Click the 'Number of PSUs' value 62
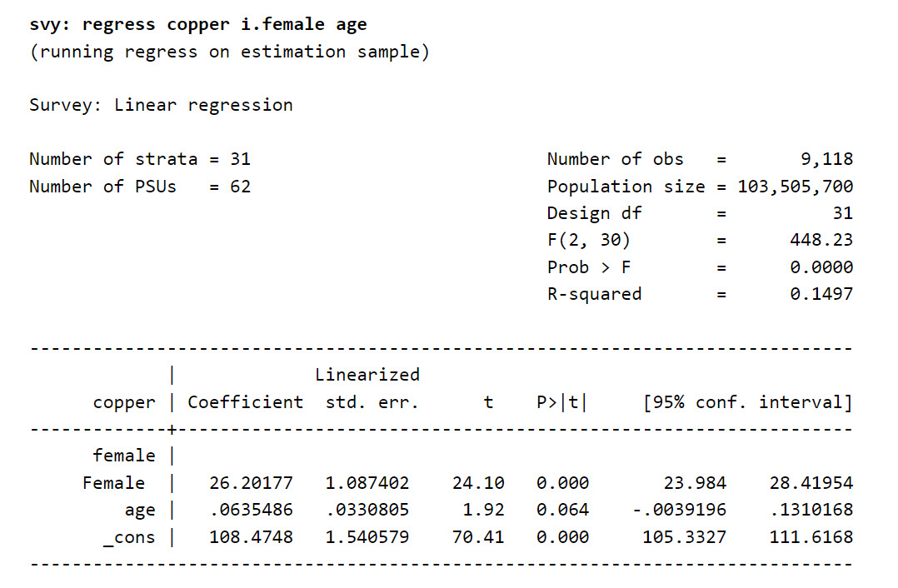 240,187
